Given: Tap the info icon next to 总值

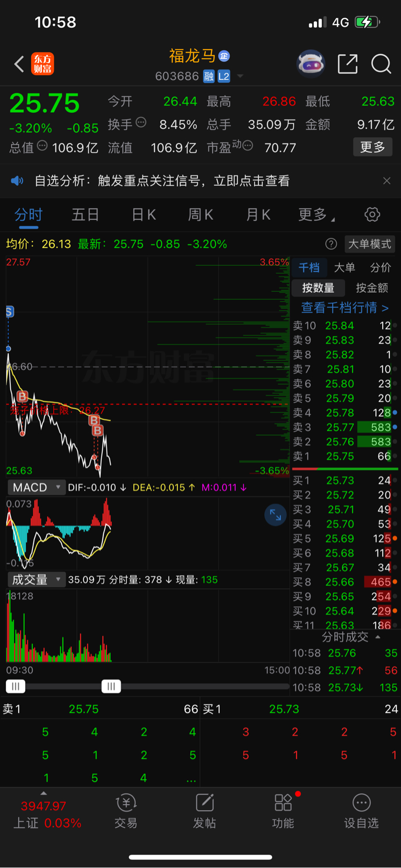Looking at the screenshot, I should click(42, 146).
